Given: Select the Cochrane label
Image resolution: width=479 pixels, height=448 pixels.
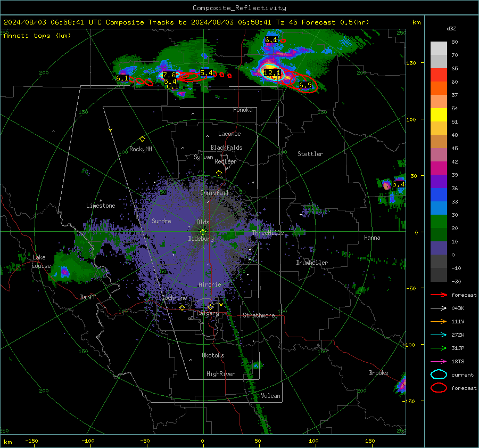Looking at the screenshot, I should coord(174,298).
